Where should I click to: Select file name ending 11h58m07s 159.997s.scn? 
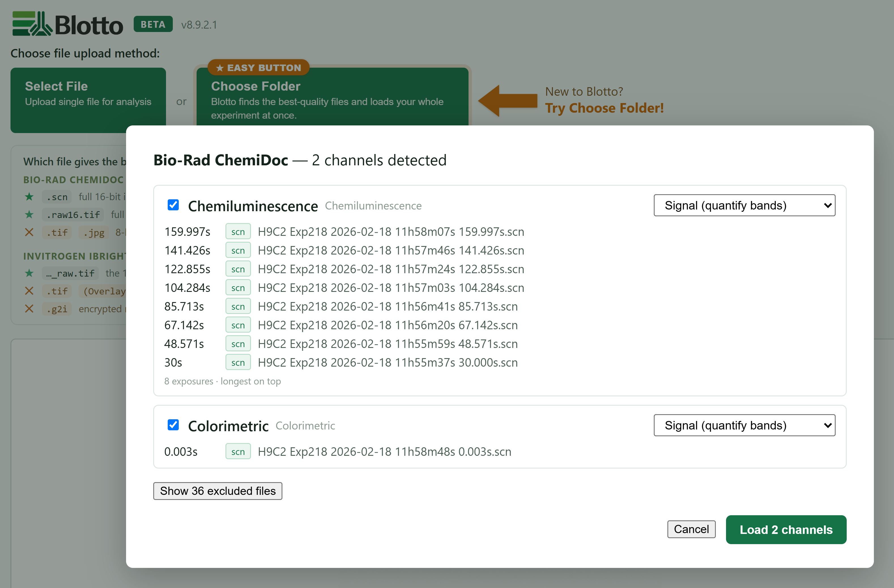pyautogui.click(x=391, y=232)
